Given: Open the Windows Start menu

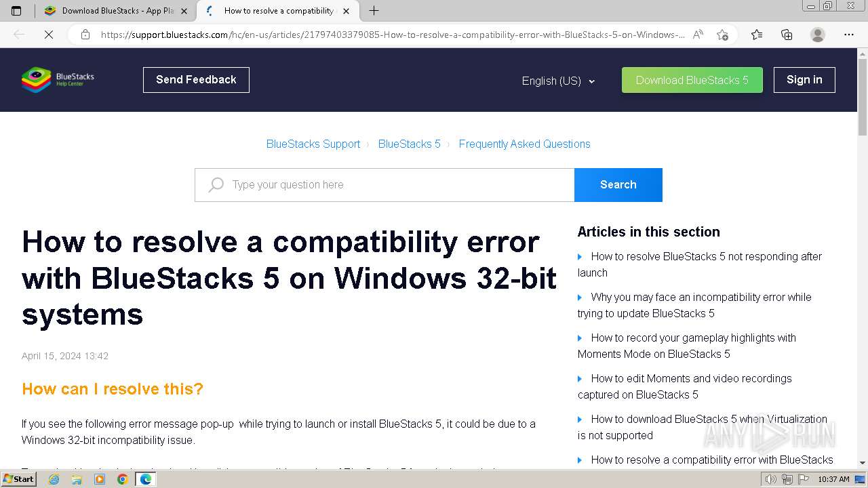Looking at the screenshot, I should click(x=19, y=479).
